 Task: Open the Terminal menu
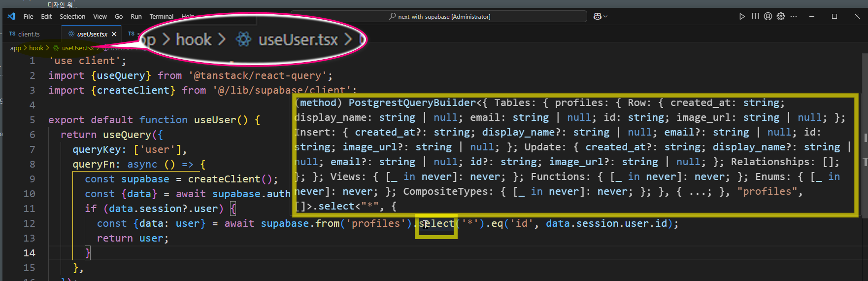161,16
